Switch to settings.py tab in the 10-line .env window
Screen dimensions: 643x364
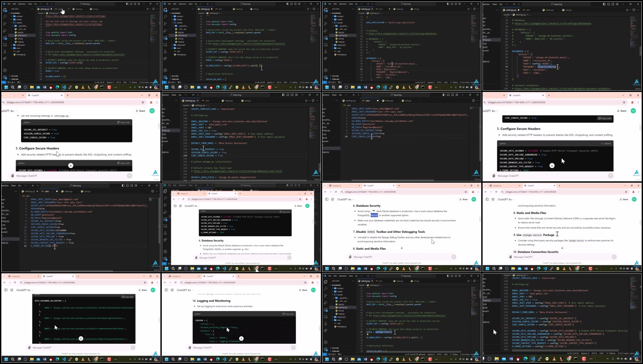351,101
